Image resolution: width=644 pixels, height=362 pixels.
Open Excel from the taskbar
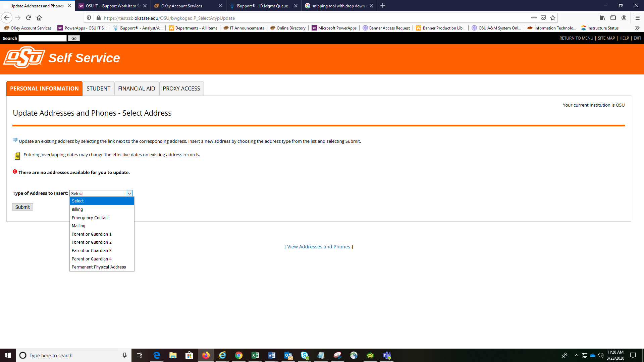tap(255, 355)
